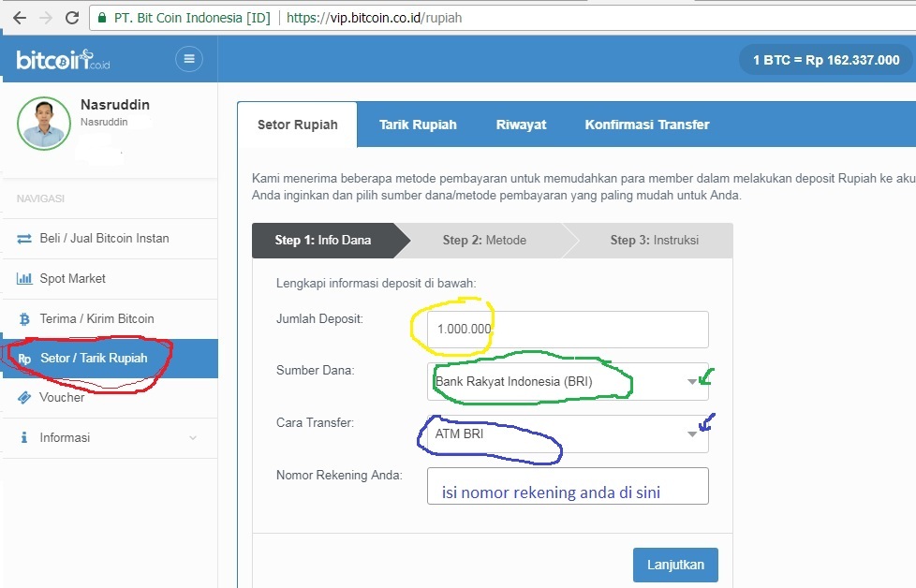916x588 pixels.
Task: Open the Cara Transfer dropdown
Action: tap(568, 434)
